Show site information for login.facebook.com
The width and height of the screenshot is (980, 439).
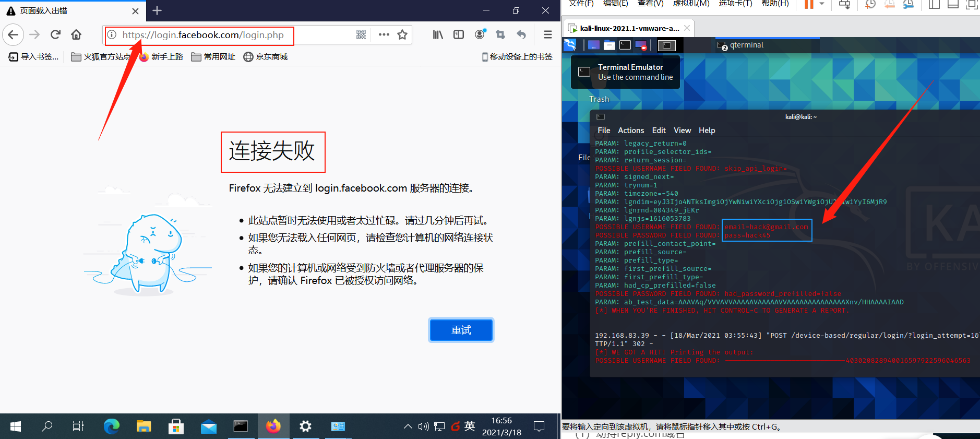pyautogui.click(x=112, y=35)
